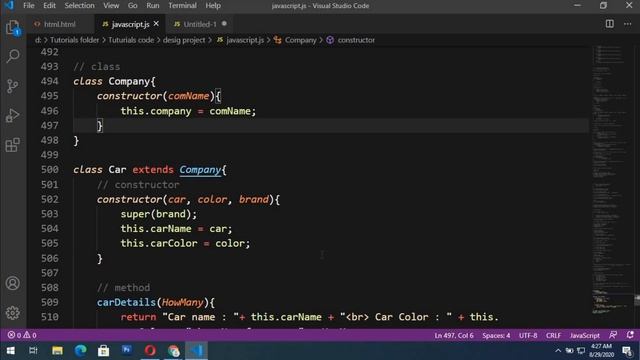Viewport: 640px width, 360px height.
Task: Click Task View on the taskbar
Action: click(x=33, y=351)
